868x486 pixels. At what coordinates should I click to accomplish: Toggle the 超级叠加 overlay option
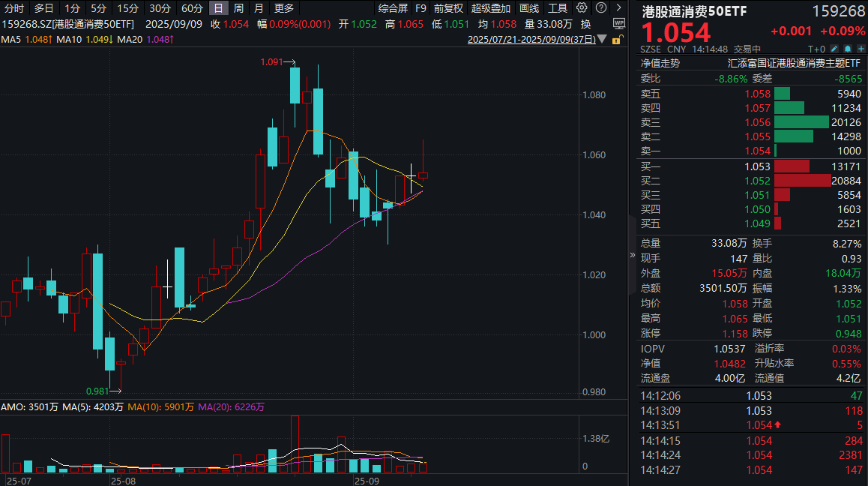click(x=491, y=9)
